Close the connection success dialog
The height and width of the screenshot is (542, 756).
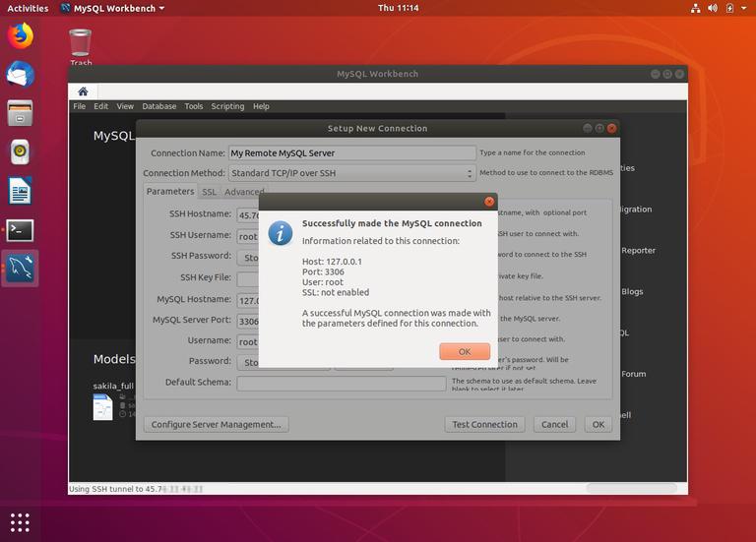pyautogui.click(x=489, y=202)
